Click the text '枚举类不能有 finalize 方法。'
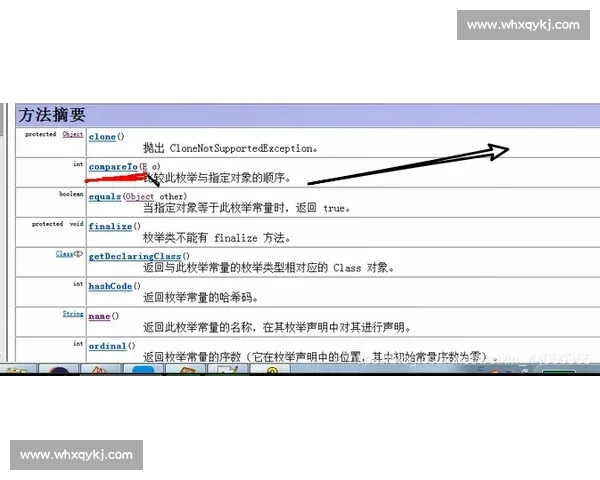The width and height of the screenshot is (600, 480). [217, 238]
